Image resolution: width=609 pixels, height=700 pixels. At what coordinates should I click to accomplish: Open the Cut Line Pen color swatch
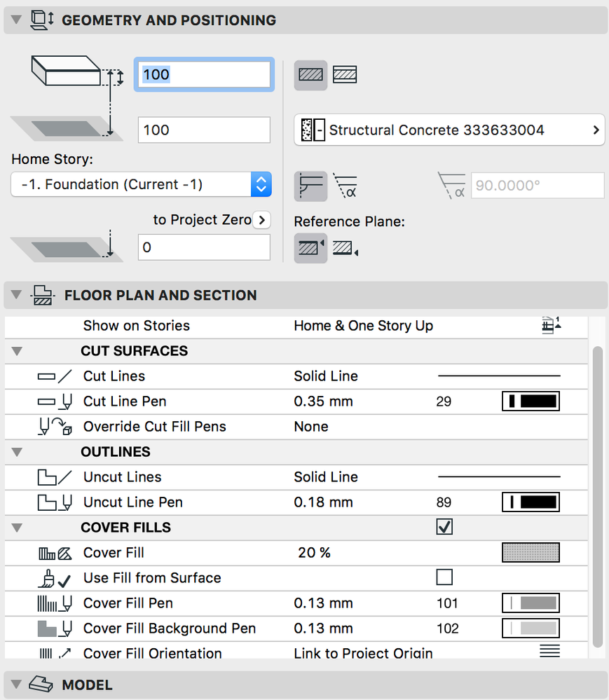[x=531, y=401]
